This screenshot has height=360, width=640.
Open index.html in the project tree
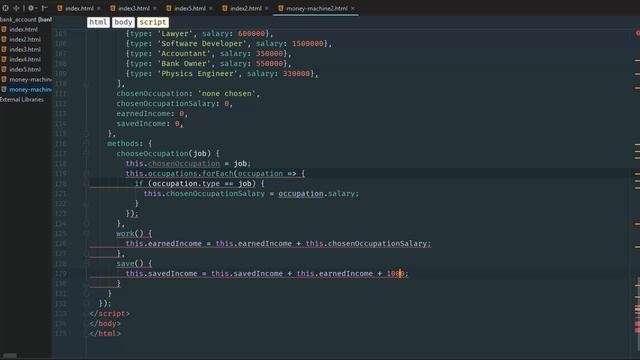[23, 29]
